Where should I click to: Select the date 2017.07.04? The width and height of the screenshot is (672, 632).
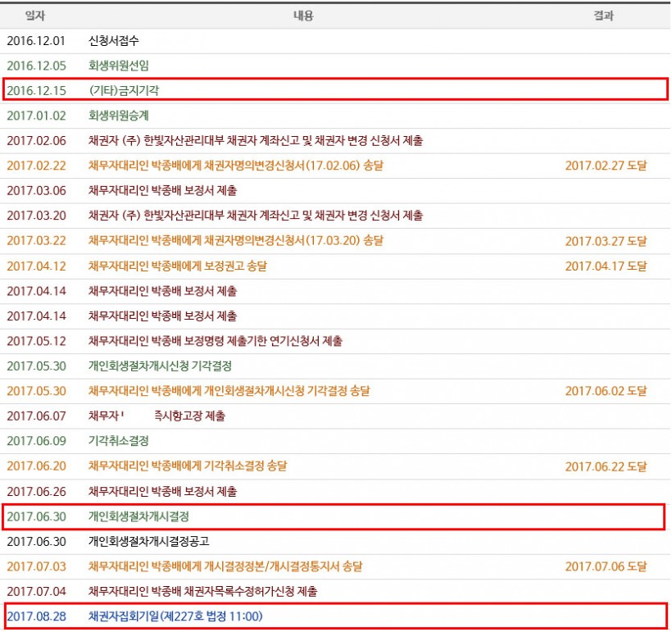pos(36,592)
